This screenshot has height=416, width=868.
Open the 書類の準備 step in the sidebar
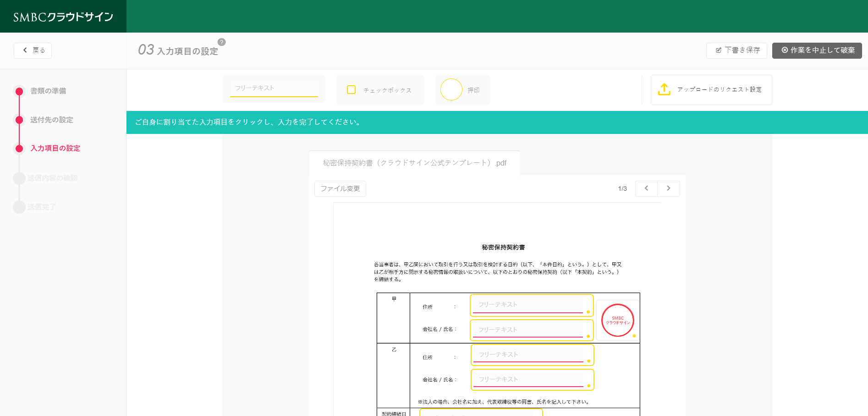pyautogui.click(x=48, y=91)
